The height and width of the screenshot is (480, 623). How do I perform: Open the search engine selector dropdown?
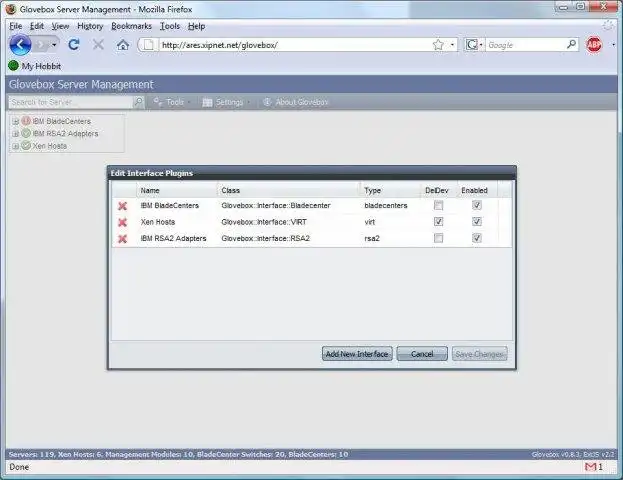481,45
